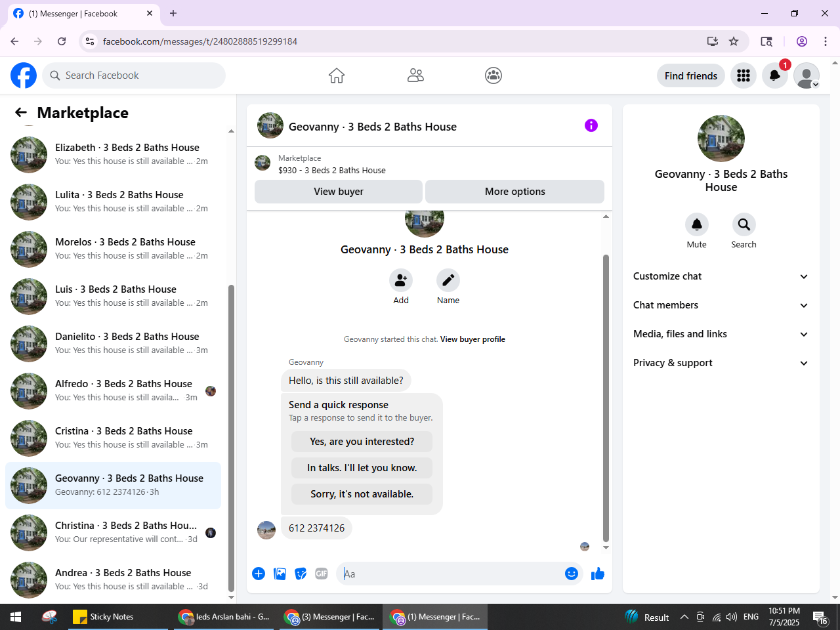Image resolution: width=840 pixels, height=630 pixels.
Task: Click the 612 2374126 message bubble
Action: pos(316,528)
